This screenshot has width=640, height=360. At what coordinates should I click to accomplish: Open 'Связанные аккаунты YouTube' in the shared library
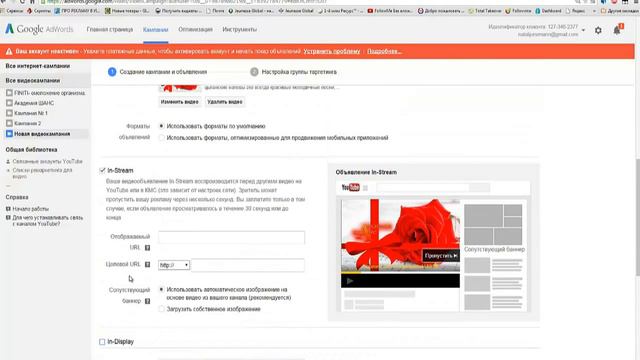(47, 161)
